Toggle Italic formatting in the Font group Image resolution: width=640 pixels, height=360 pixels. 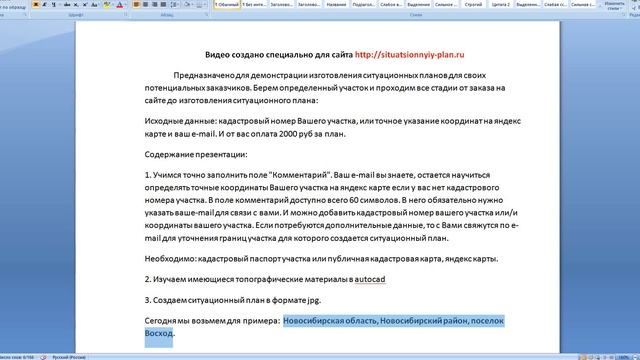44,4
